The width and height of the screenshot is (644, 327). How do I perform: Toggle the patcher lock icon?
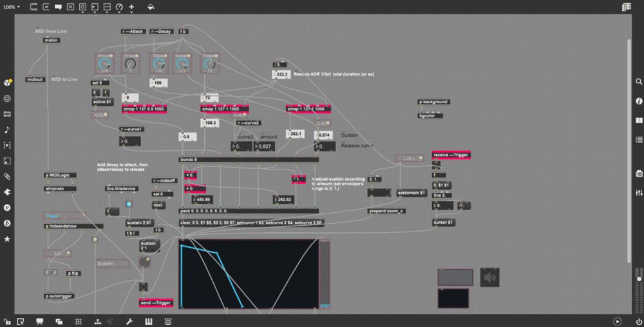click(x=7, y=321)
